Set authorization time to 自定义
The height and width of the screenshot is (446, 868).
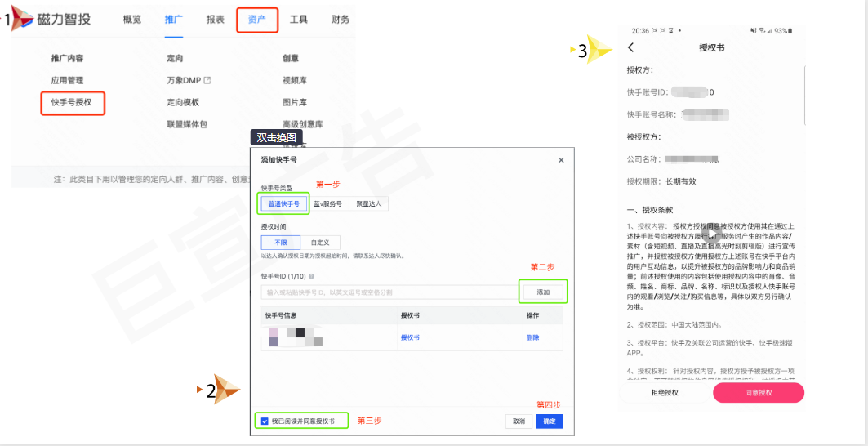320,243
